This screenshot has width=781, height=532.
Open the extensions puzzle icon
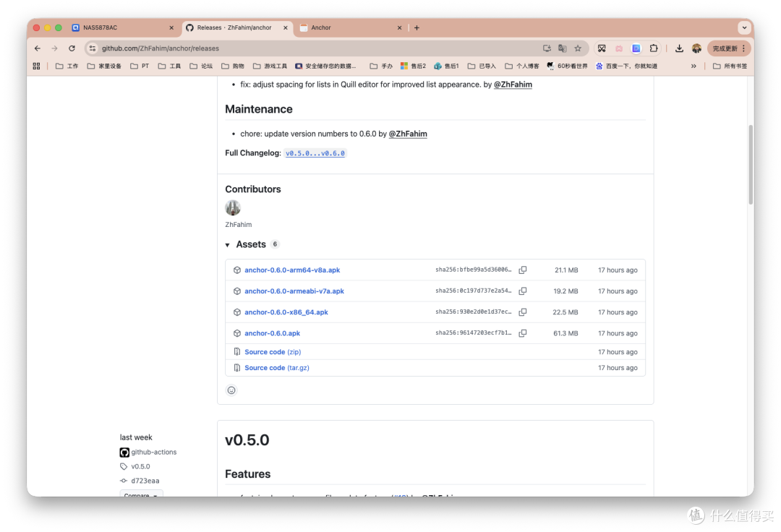[x=654, y=48]
